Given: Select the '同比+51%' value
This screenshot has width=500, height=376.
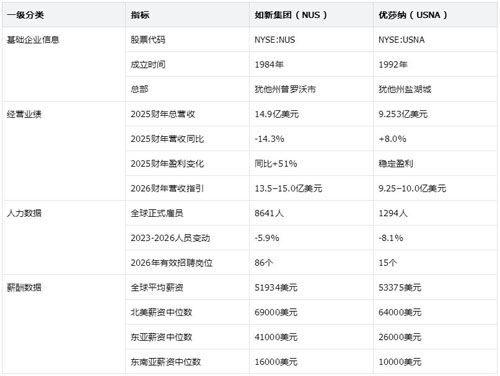Looking at the screenshot, I should [x=276, y=163].
